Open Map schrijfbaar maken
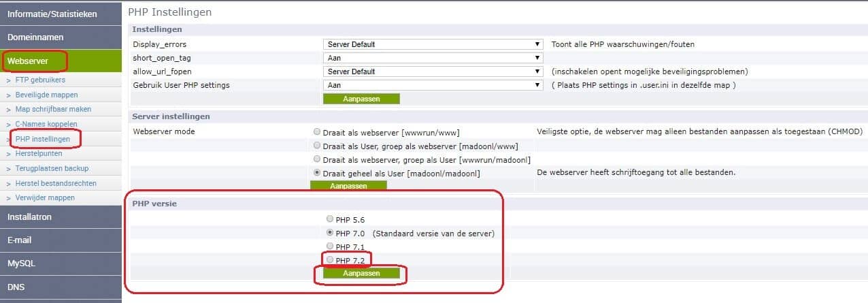868x303 pixels. coord(53,109)
